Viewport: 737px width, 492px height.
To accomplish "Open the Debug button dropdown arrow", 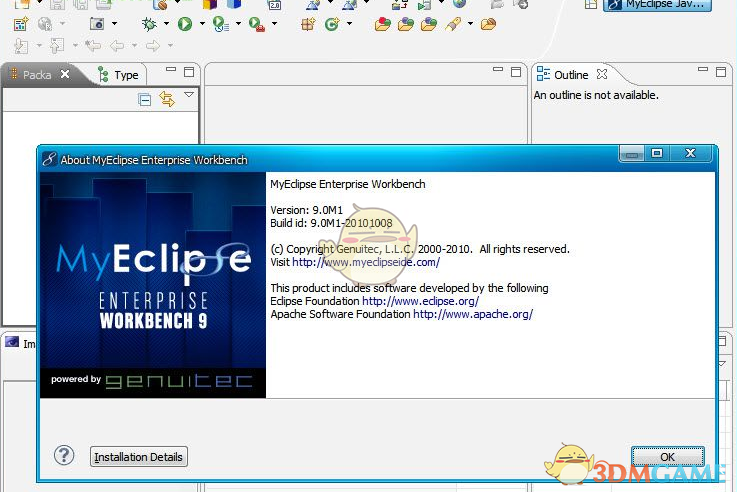I will click(166, 23).
